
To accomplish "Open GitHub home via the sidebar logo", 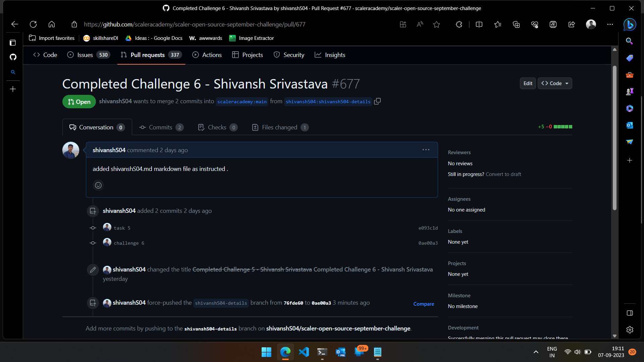I will [13, 57].
